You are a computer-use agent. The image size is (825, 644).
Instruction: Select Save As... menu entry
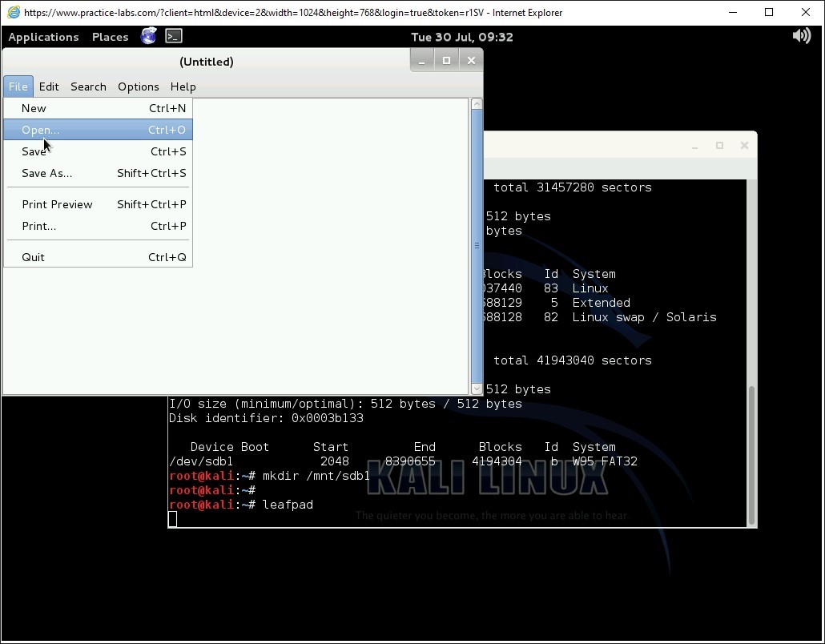click(x=46, y=173)
